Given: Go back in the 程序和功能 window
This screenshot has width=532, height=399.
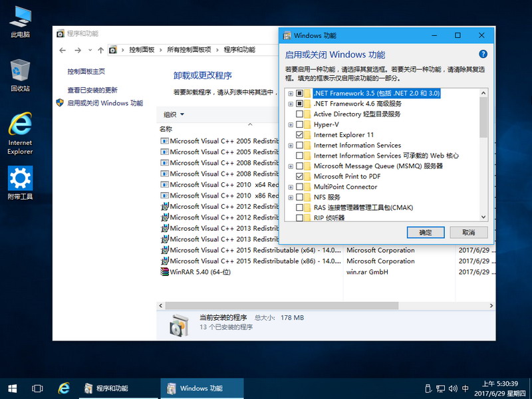Looking at the screenshot, I should pyautogui.click(x=63, y=51).
